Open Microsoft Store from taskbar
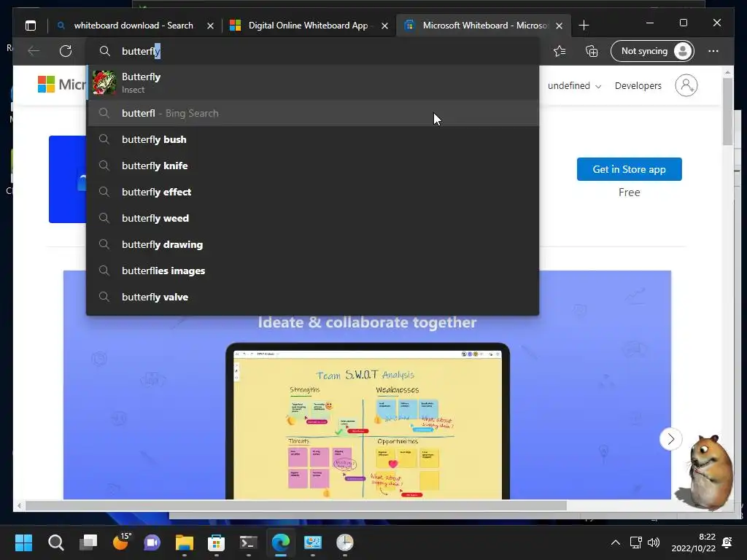 [216, 542]
